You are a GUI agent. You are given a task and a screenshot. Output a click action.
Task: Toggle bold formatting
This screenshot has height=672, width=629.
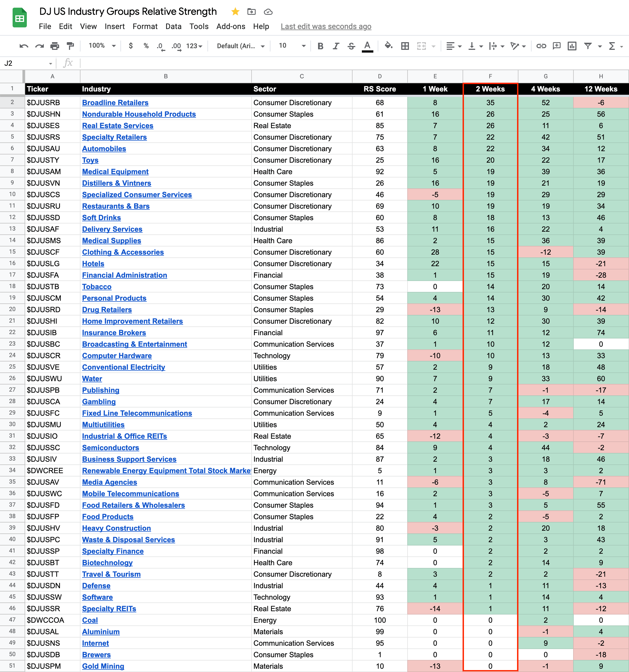tap(320, 46)
